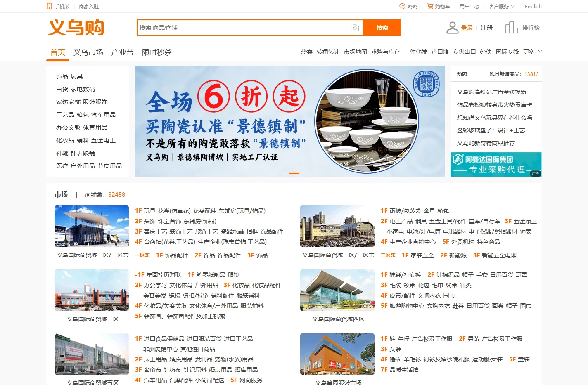The width and height of the screenshot is (588, 385).
Task: Open the 义乌国际商贸城四区 market photo
Action: [337, 290]
